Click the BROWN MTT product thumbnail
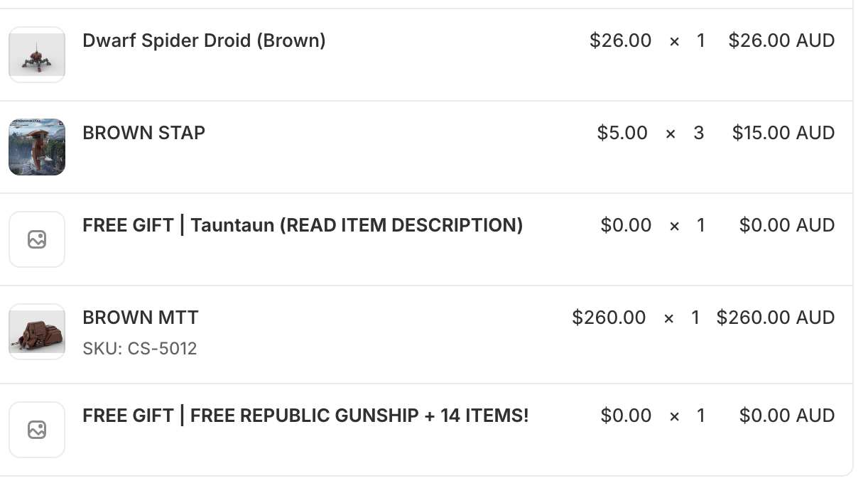868x483 pixels. tap(37, 332)
